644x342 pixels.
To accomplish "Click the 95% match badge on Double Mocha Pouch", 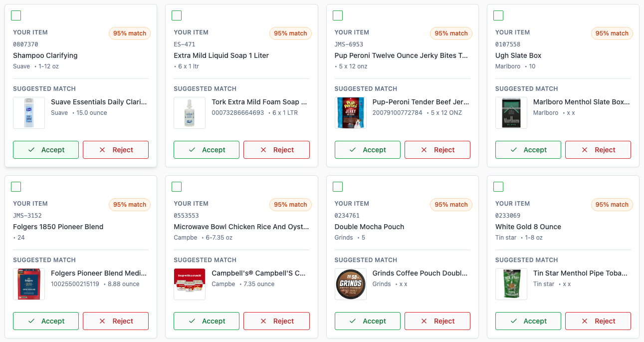I will [x=451, y=205].
